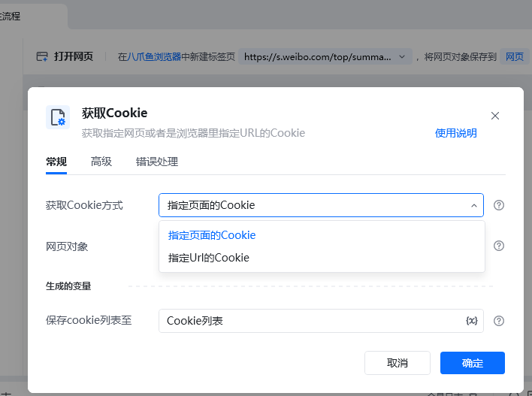Close the 获取Cookie dialog
The height and width of the screenshot is (396, 532).
click(x=495, y=116)
